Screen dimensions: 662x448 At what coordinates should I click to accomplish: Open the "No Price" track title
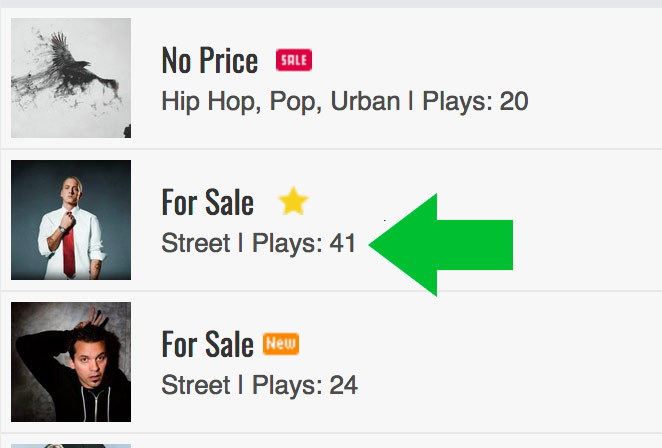[209, 61]
